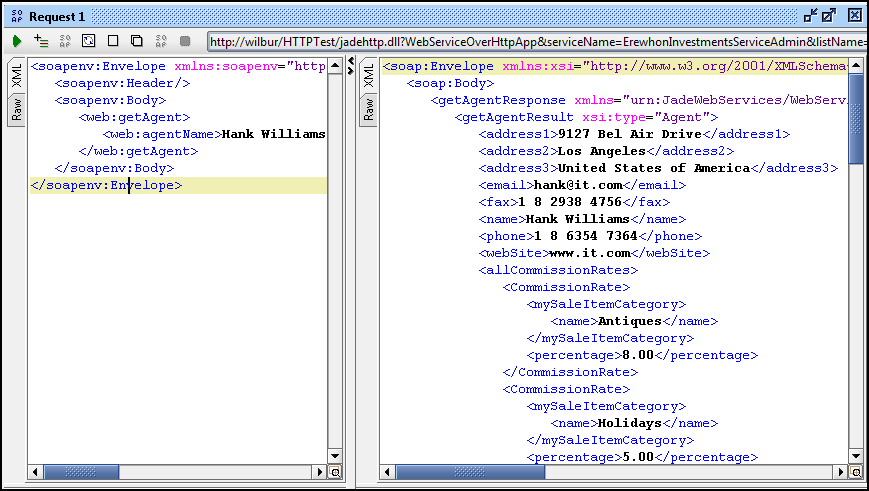This screenshot has height=491, width=869.
Task: Click the response pane's horizontal scrollbar left arrow
Action: (387, 472)
